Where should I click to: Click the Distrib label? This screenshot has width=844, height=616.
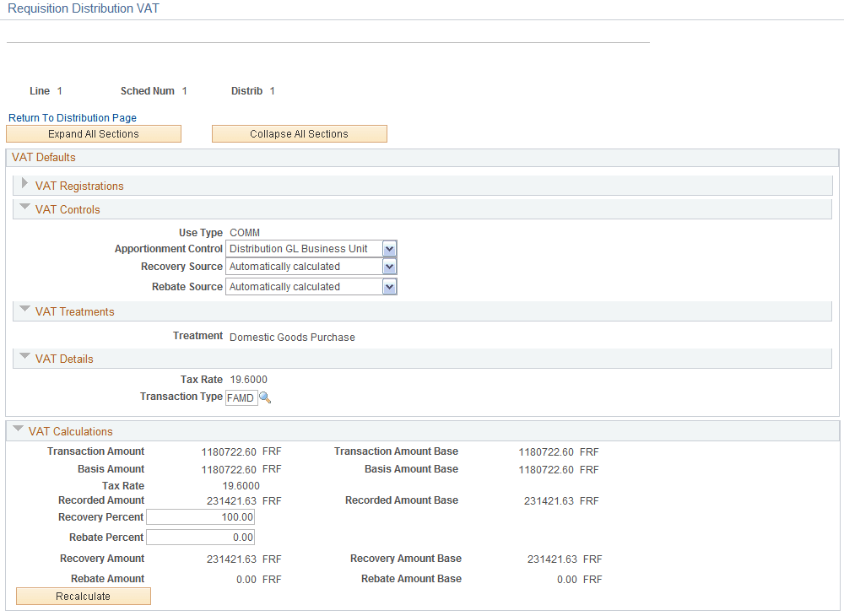(246, 91)
